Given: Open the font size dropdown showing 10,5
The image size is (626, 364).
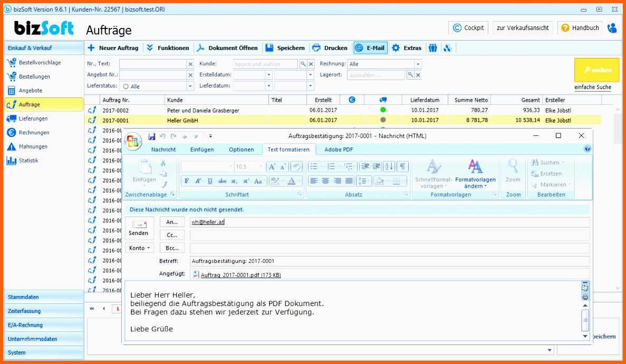Looking at the screenshot, I should [x=261, y=166].
